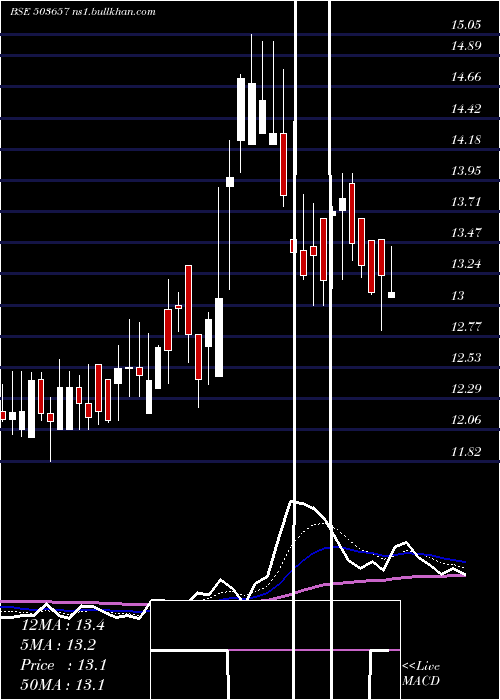500x700 pixels.
Task: Select the 11.82 price axis label
Action: 466,452
